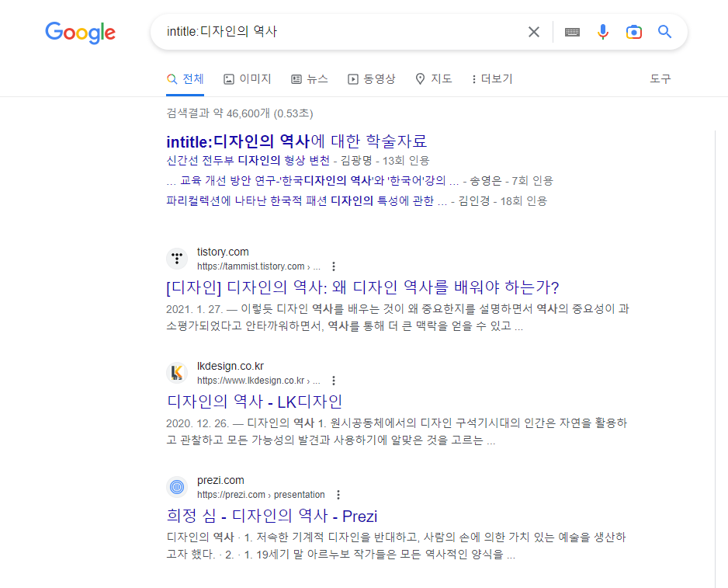Image resolution: width=728 pixels, height=588 pixels.
Task: Open the '디자인의 역사 - LK디자인' result
Action: 255,402
